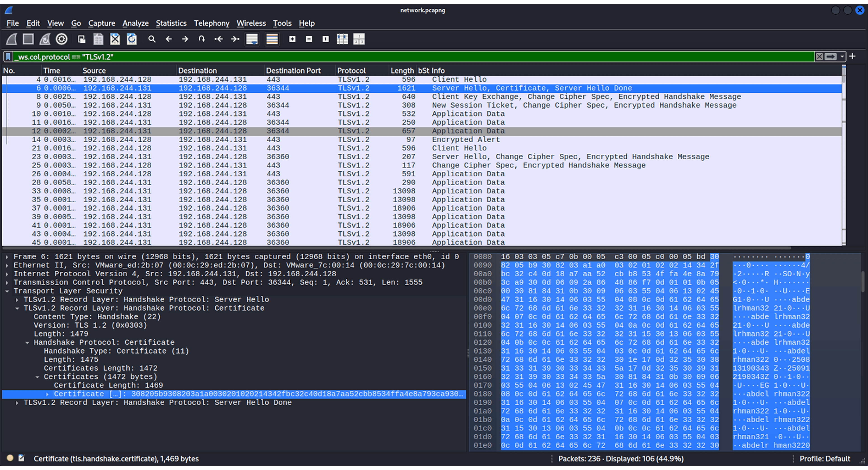Open the Telephony menu

[212, 23]
